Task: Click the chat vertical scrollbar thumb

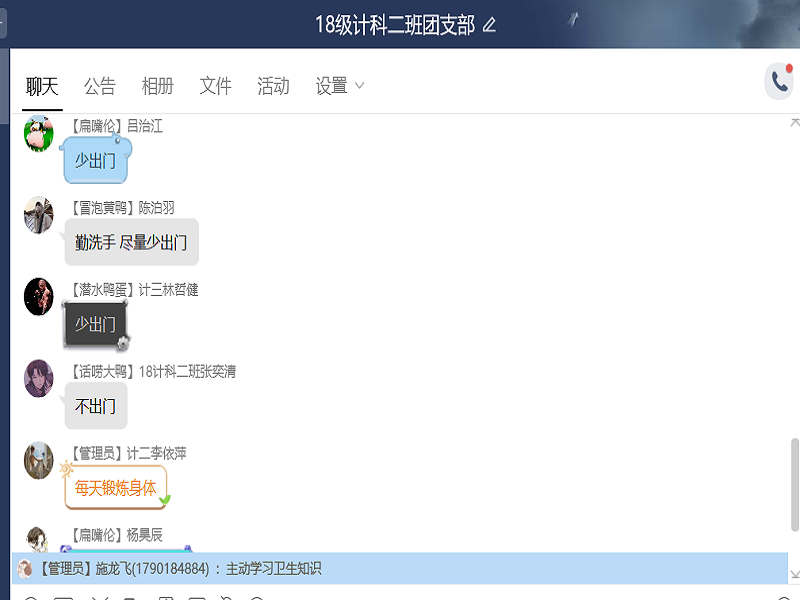Action: (794, 485)
